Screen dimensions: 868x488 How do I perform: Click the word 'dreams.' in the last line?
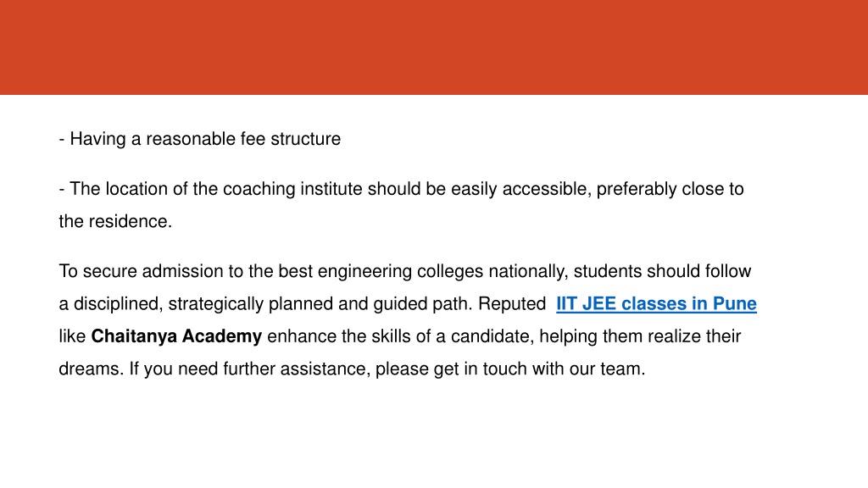tap(92, 369)
